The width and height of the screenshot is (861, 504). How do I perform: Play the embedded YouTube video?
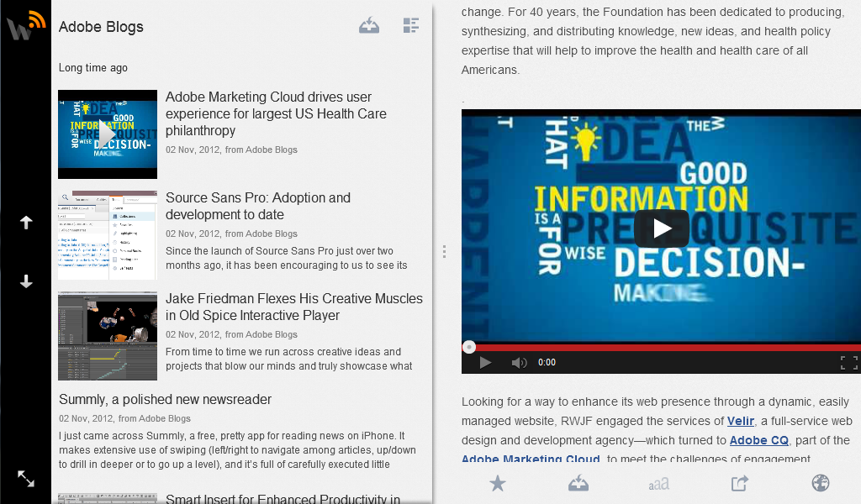pyautogui.click(x=662, y=228)
